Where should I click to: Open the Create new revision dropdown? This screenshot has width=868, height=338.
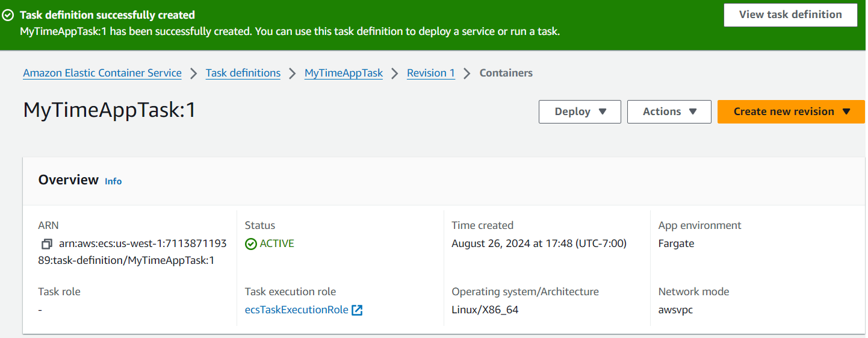(790, 111)
